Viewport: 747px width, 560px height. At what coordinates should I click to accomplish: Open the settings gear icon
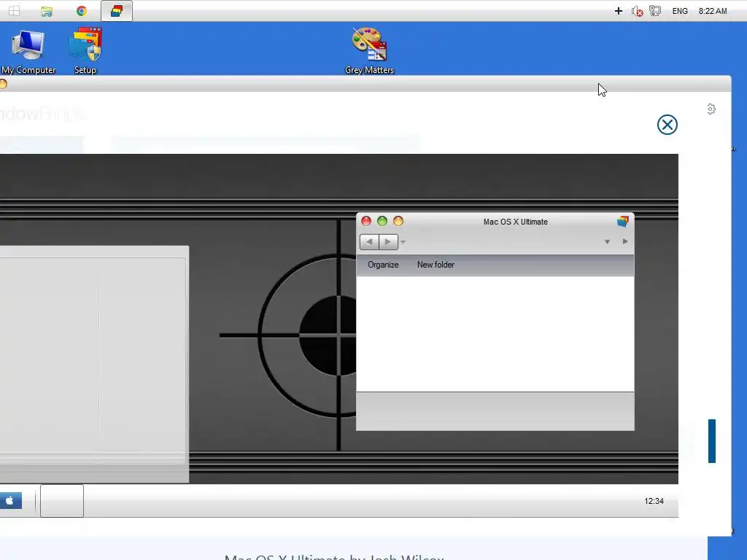711,109
